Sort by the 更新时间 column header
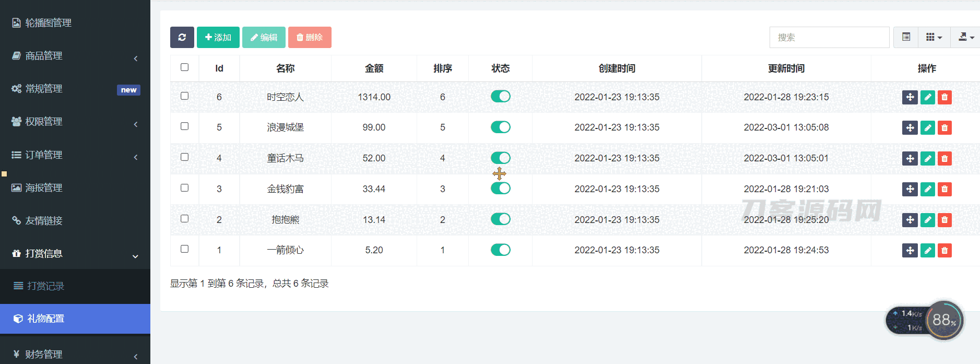 pyautogui.click(x=786, y=68)
